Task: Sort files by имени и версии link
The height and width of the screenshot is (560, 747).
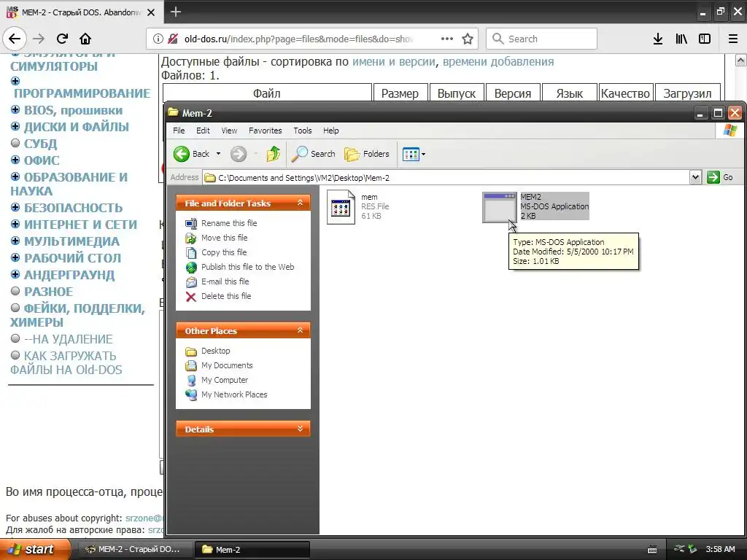Action: (393, 62)
